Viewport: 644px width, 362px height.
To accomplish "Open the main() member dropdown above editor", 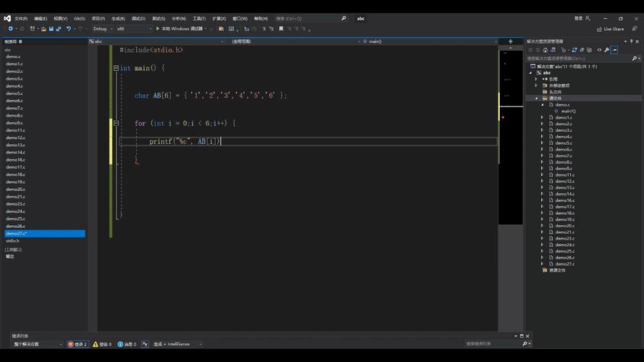I will (430, 41).
